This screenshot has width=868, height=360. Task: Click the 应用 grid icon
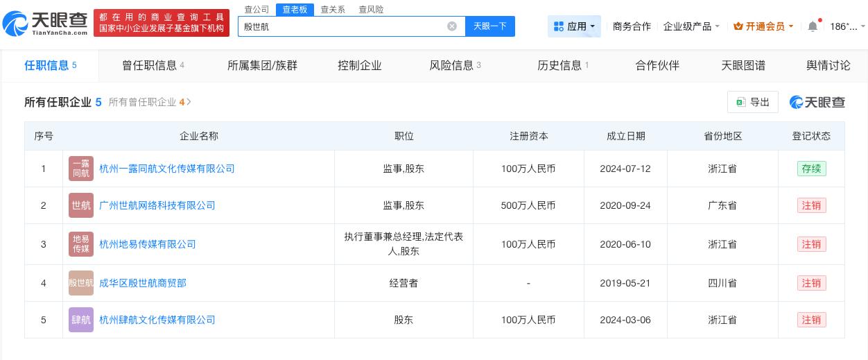559,26
